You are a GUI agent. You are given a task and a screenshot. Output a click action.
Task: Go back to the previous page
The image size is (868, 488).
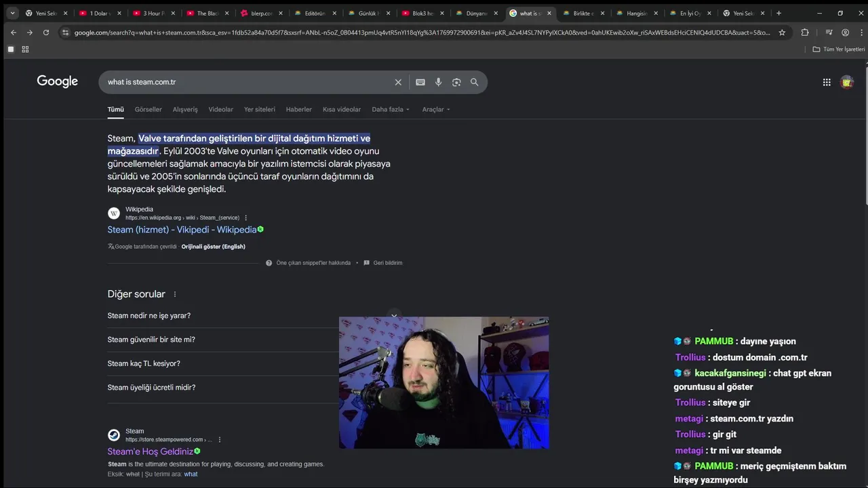(x=14, y=33)
